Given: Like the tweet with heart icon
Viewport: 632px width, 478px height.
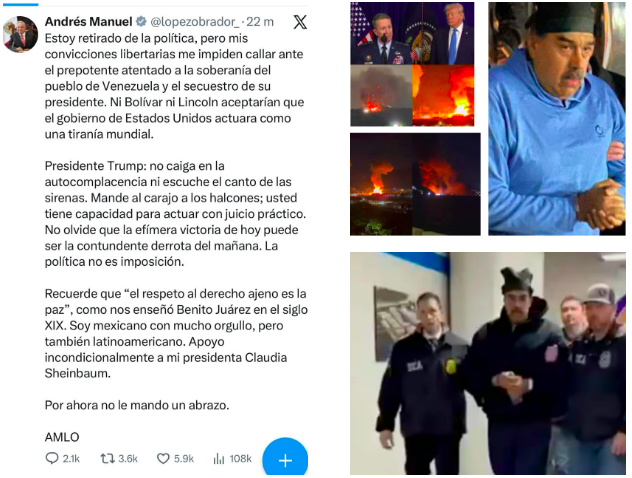Looking at the screenshot, I should tap(163, 459).
